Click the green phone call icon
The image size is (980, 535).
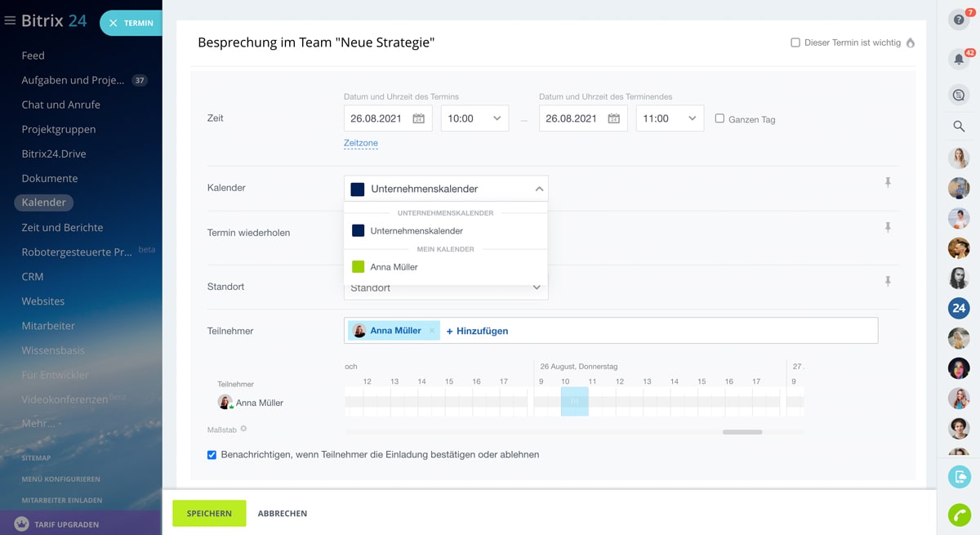(959, 515)
